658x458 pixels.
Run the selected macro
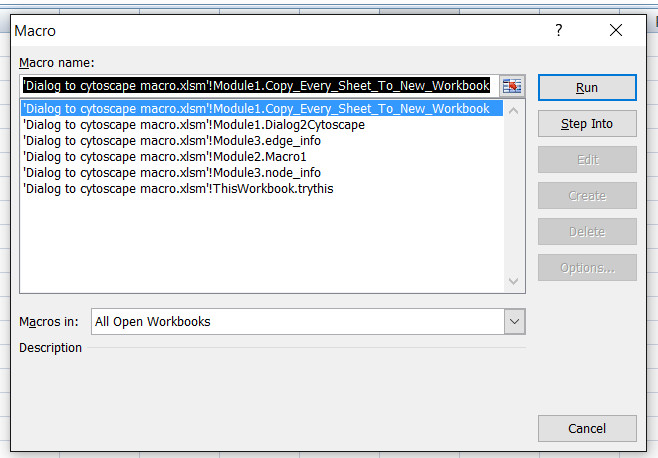[x=587, y=88]
